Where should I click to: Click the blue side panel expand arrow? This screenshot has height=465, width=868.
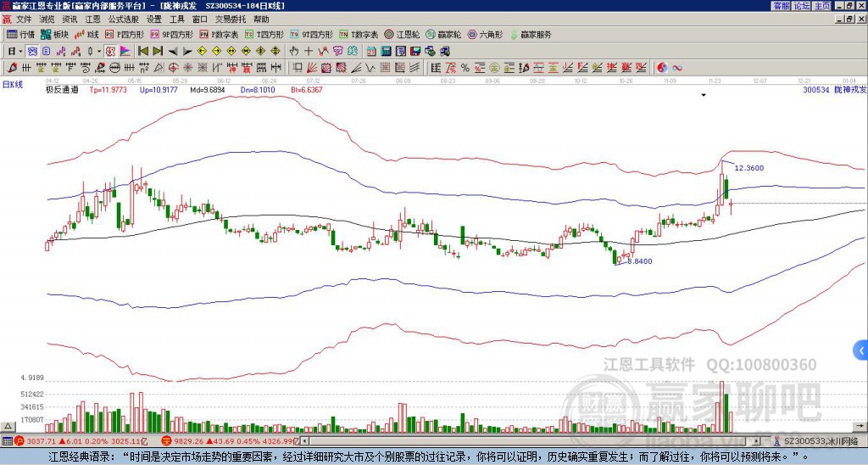861,350
